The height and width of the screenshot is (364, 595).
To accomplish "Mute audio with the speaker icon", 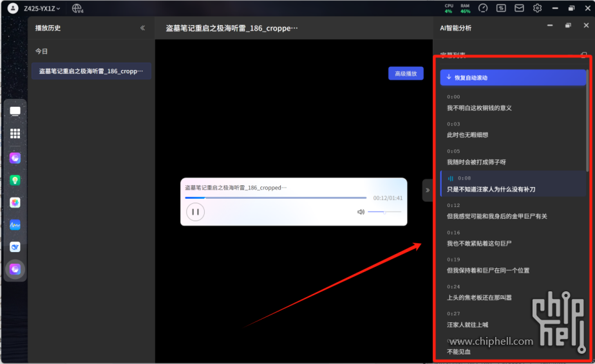I will point(361,212).
